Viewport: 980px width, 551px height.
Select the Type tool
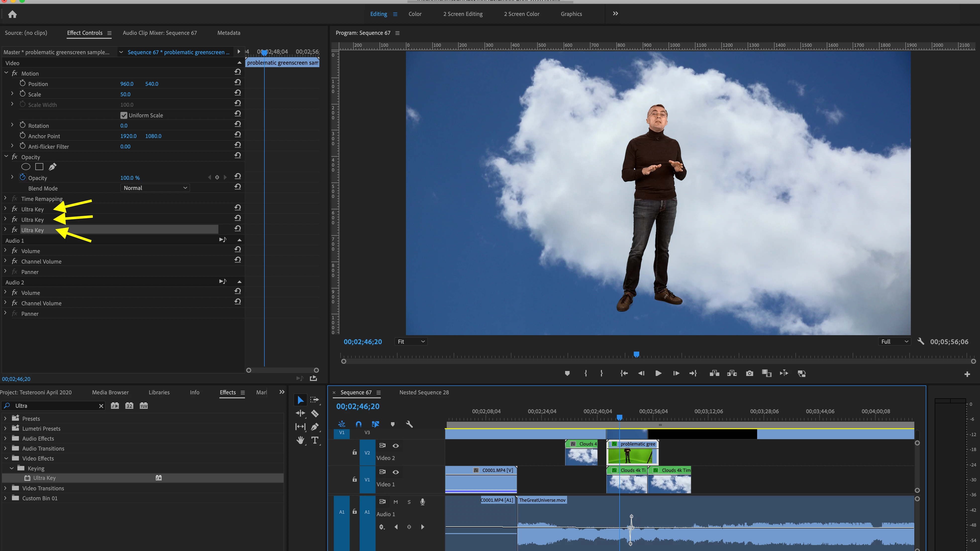point(315,440)
